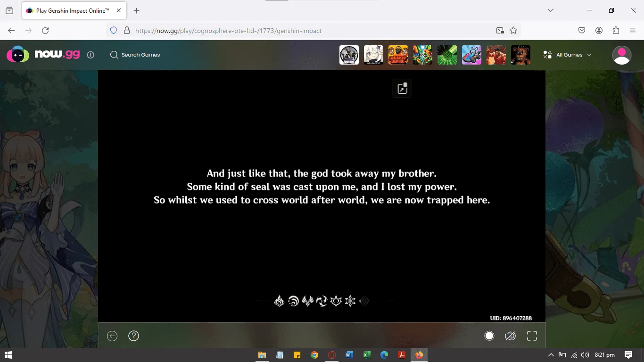Click the Pyro element symbol
Image resolution: width=644 pixels, height=362 pixels.
pos(279,301)
